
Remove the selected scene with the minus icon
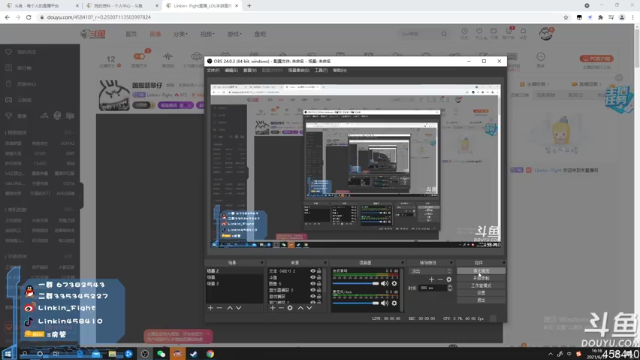tap(219, 308)
